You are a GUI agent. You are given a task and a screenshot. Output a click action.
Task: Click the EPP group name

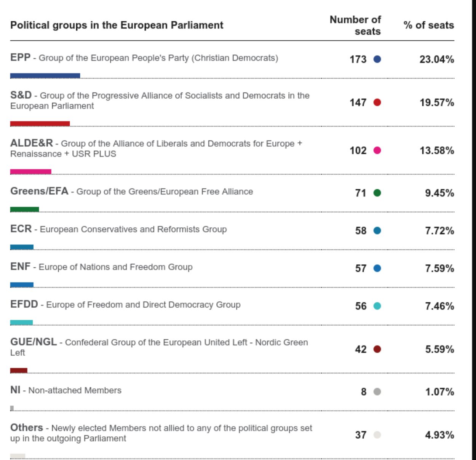point(20,57)
